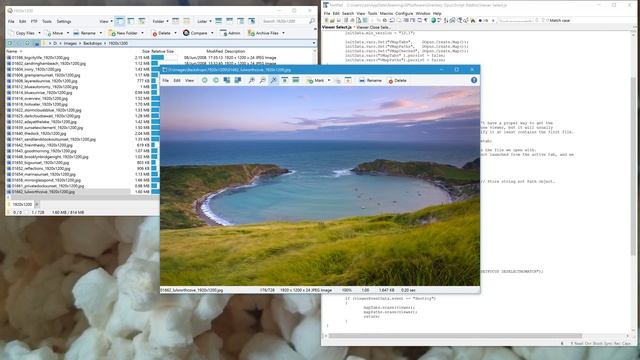Open the New Folder dropdown arrow
The image size is (640, 360).
pyautogui.click(x=142, y=33)
